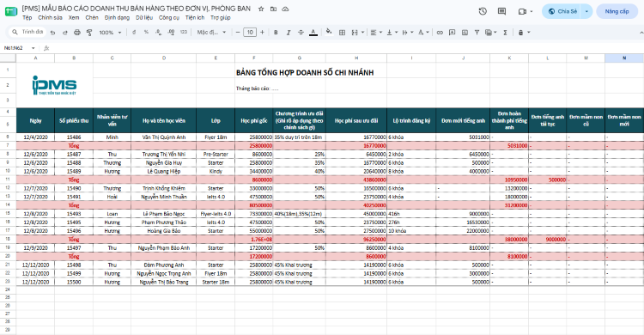
Task: Insert a link
Action: pos(440,32)
